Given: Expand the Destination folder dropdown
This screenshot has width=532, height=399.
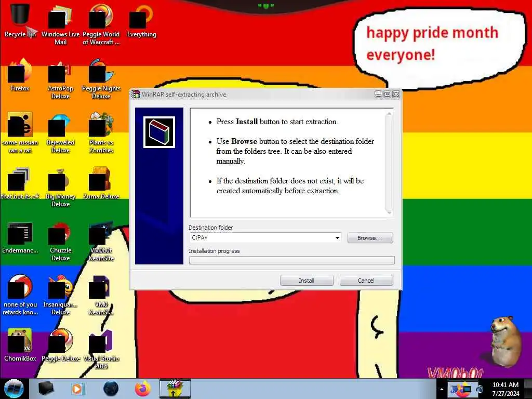Looking at the screenshot, I should [x=337, y=238].
